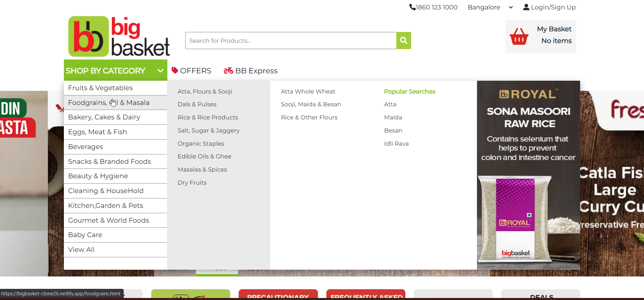Open Dry Fruits subcategory

(x=192, y=183)
